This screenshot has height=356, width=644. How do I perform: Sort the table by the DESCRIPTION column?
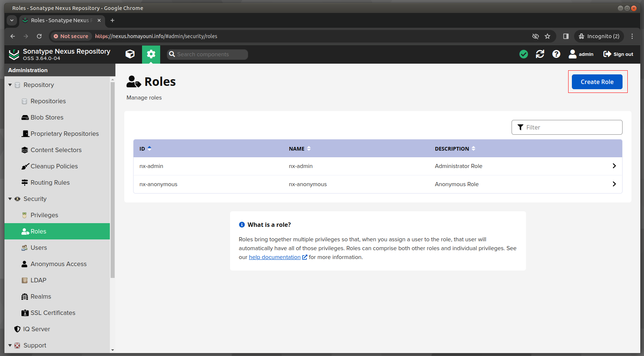point(455,148)
